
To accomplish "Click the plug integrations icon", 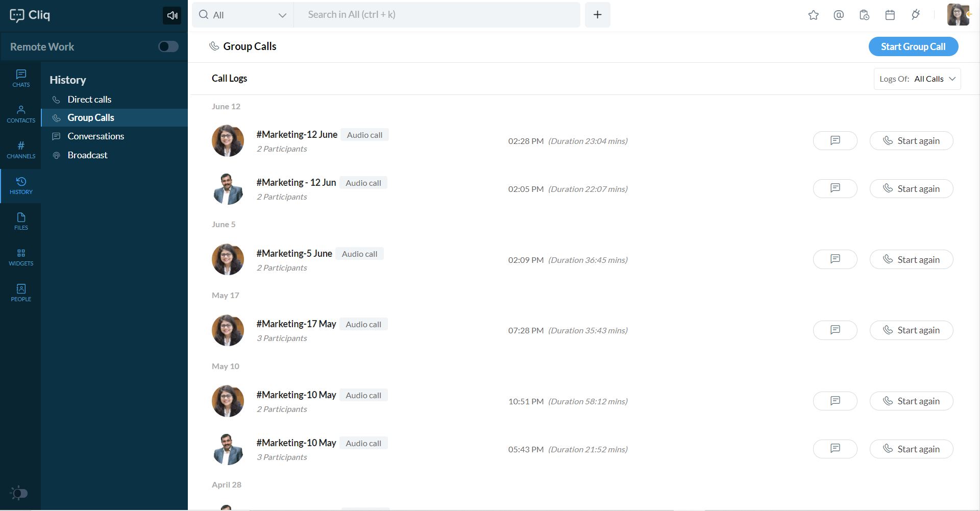I will 916,15.
